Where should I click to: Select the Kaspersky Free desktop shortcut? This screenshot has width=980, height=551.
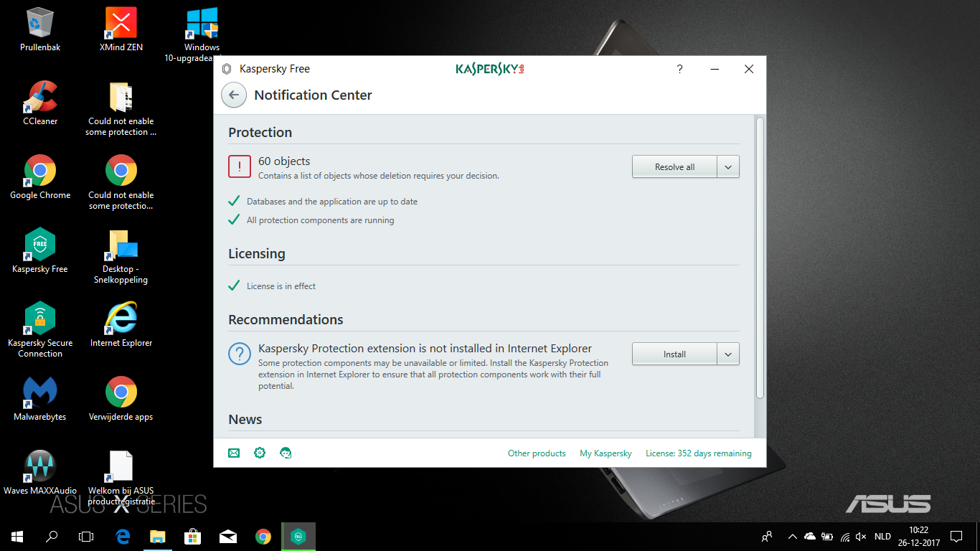click(x=40, y=251)
